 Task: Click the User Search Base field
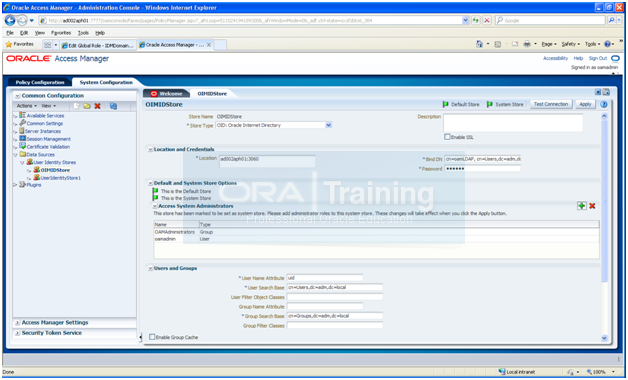click(335, 287)
